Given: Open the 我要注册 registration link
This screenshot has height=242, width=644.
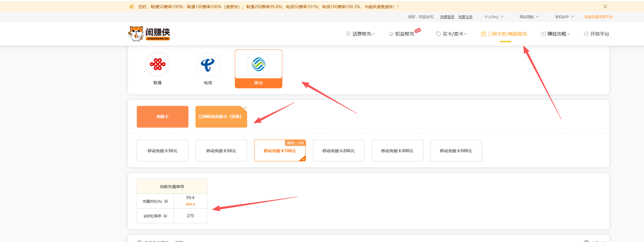Looking at the screenshot, I should tap(465, 17).
